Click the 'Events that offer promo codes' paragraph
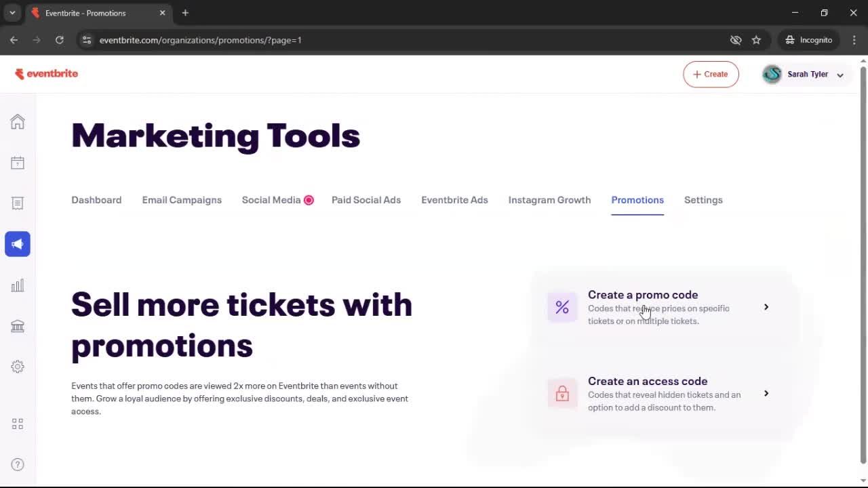Viewport: 868px width, 488px height. click(239, 399)
